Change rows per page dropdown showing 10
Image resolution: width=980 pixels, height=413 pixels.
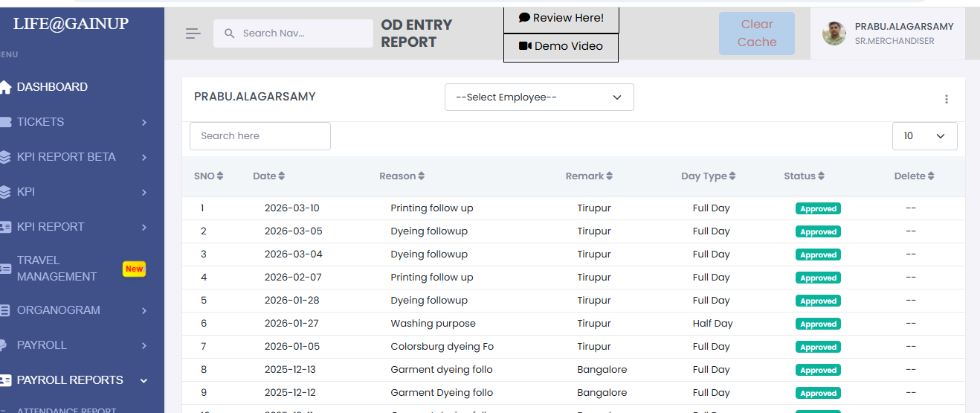(x=924, y=136)
